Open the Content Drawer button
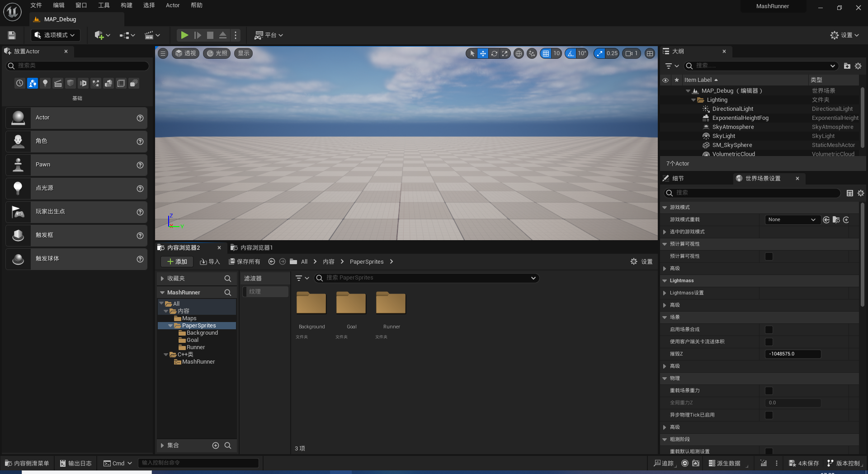Viewport: 868px width, 474px height. [x=27, y=463]
